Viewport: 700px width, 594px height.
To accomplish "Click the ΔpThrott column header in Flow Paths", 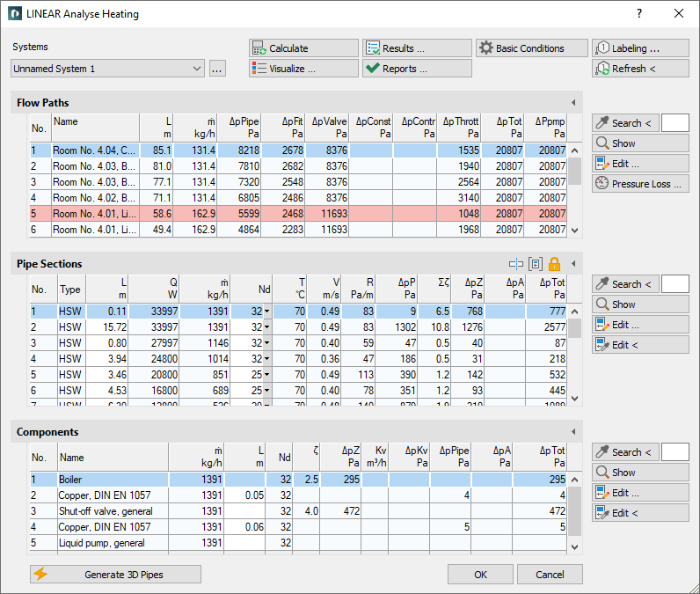I will (x=459, y=128).
